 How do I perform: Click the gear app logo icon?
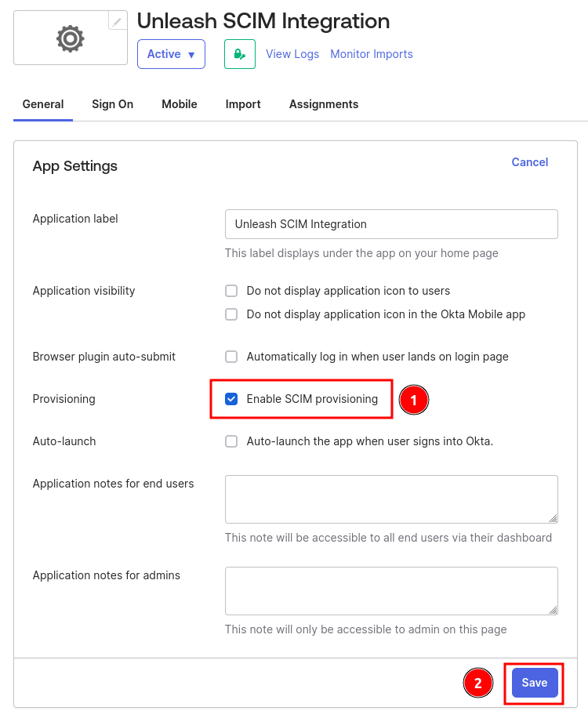[x=71, y=38]
